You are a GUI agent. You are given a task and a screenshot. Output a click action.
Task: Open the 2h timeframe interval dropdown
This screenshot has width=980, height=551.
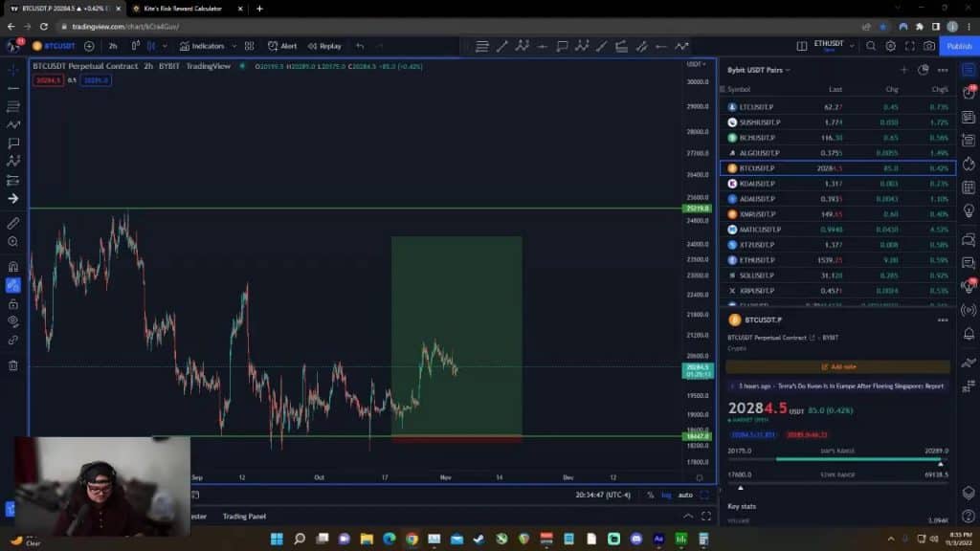click(x=113, y=46)
